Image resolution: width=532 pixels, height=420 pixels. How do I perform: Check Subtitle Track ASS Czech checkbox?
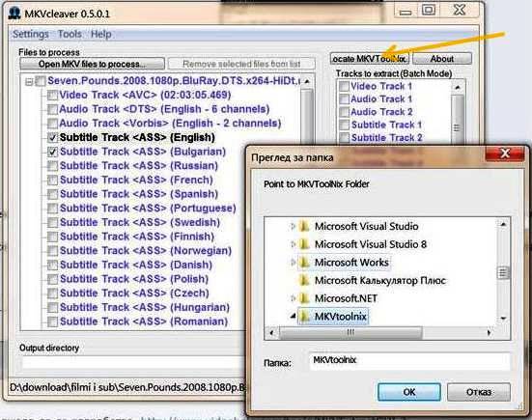pyautogui.click(x=52, y=294)
